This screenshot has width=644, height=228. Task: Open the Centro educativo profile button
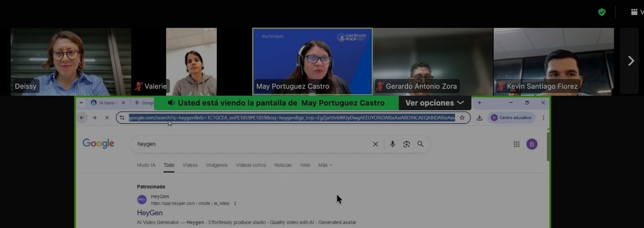(x=512, y=118)
